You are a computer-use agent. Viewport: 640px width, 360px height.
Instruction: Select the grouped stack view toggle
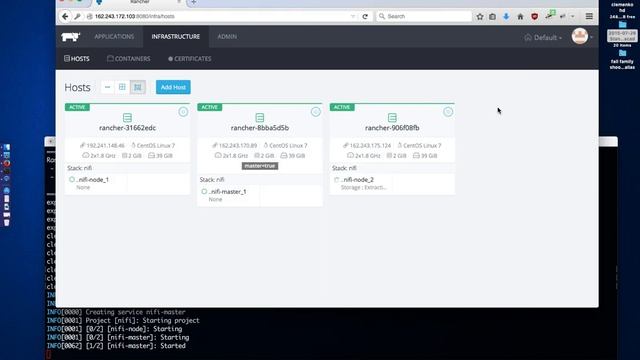click(138, 87)
